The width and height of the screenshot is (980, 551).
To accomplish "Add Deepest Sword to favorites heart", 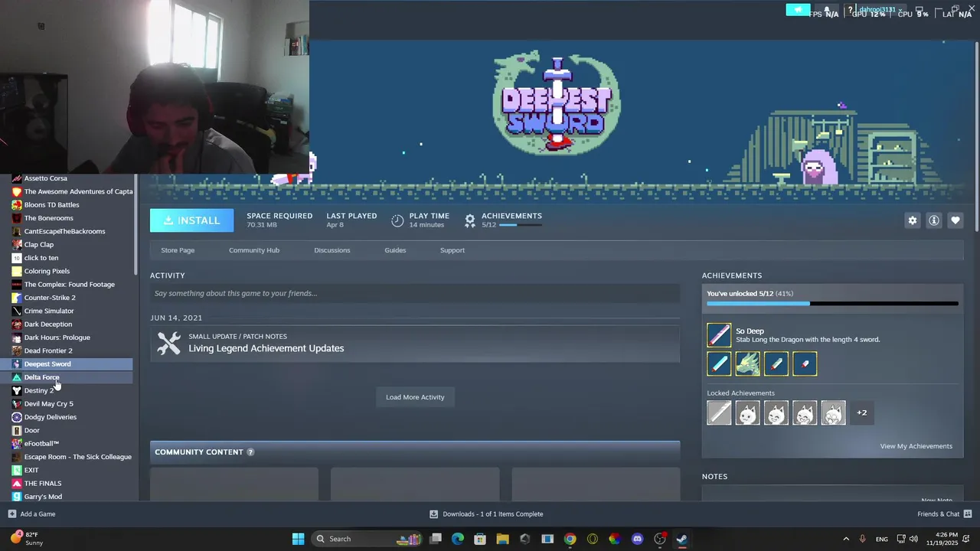I will 955,220.
